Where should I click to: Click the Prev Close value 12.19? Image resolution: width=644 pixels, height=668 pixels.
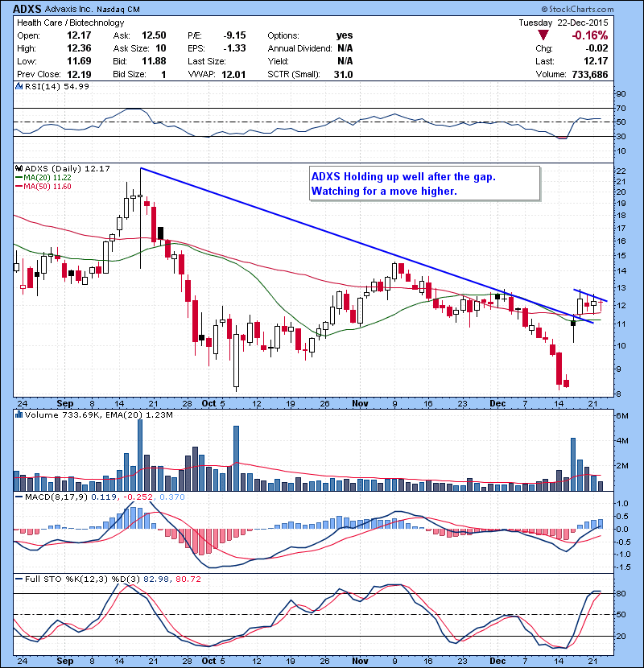pyautogui.click(x=79, y=75)
